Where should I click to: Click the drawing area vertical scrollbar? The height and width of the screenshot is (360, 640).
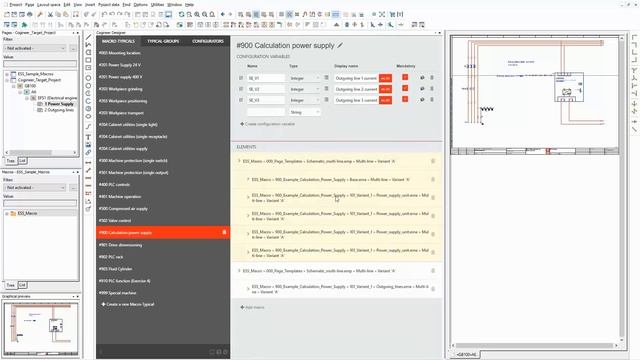click(622, 188)
